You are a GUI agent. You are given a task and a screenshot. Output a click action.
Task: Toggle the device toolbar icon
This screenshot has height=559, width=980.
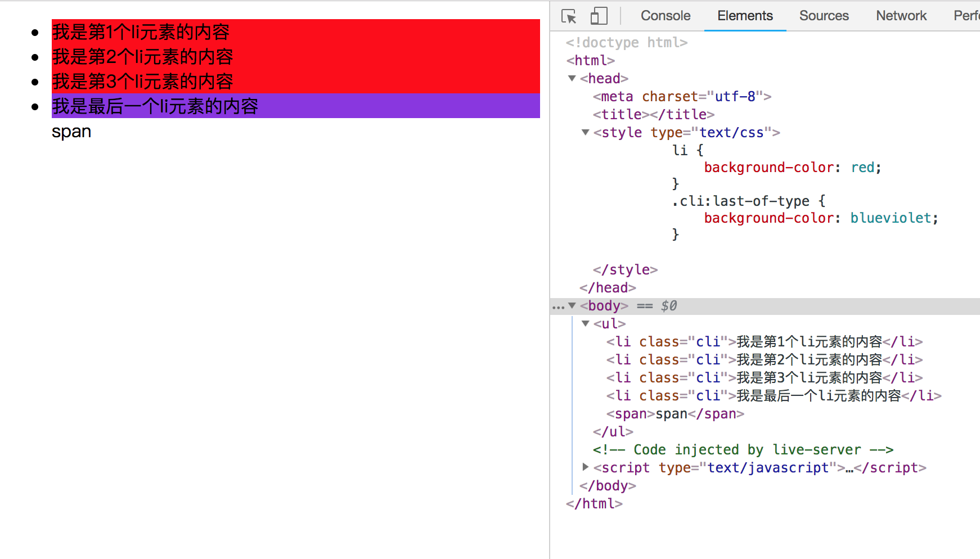(x=599, y=16)
